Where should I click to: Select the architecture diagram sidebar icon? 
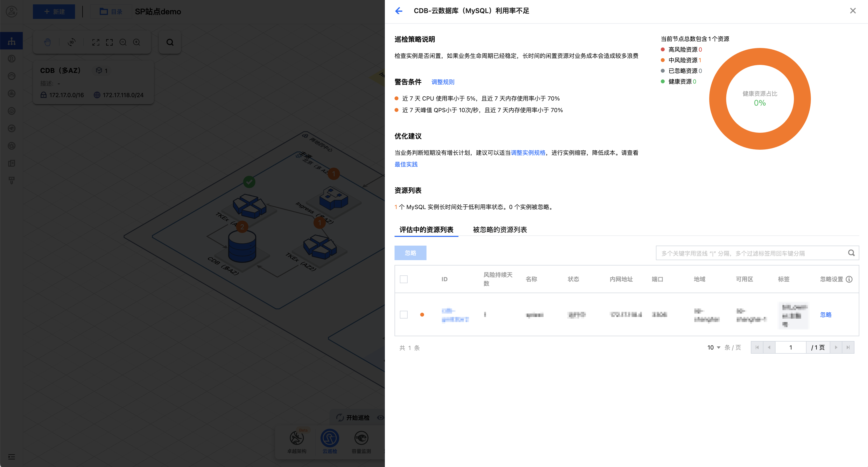click(11, 41)
